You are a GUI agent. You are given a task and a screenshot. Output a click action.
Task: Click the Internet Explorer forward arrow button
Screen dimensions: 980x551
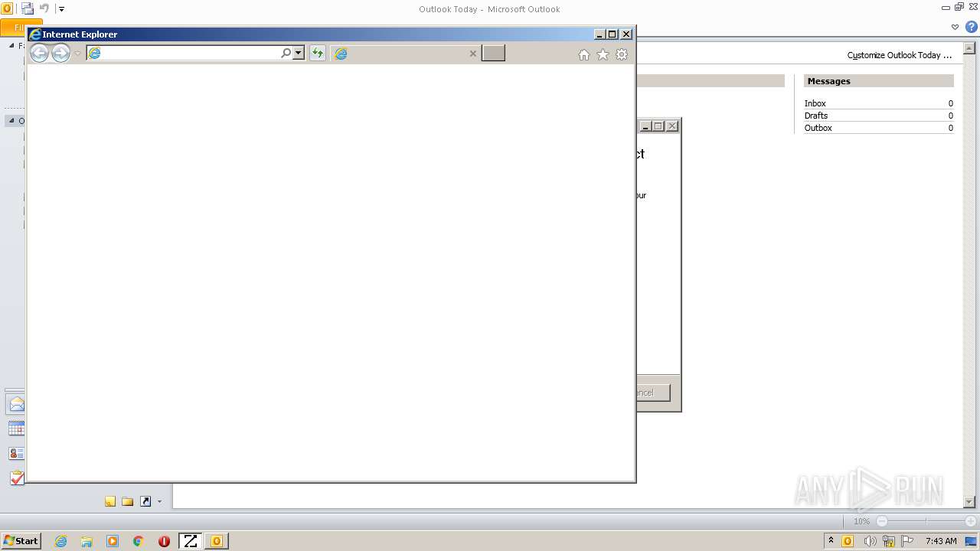(60, 53)
